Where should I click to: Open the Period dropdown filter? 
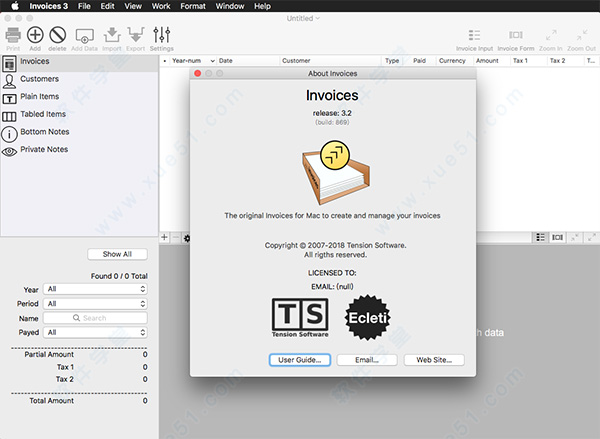(x=95, y=304)
